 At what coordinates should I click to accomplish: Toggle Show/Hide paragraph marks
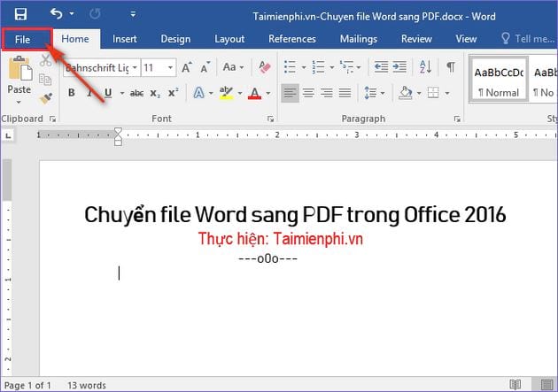(451, 67)
